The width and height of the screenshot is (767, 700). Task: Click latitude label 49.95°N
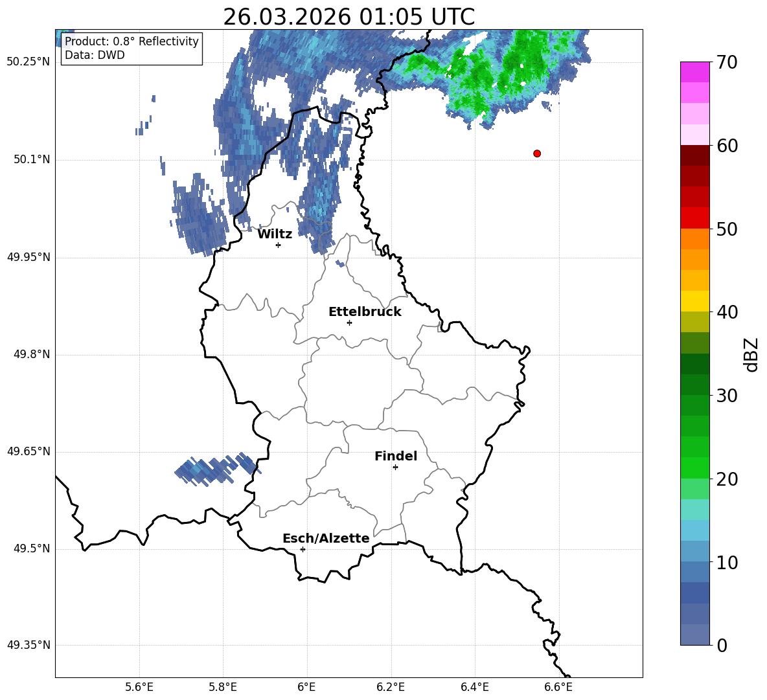pos(29,257)
